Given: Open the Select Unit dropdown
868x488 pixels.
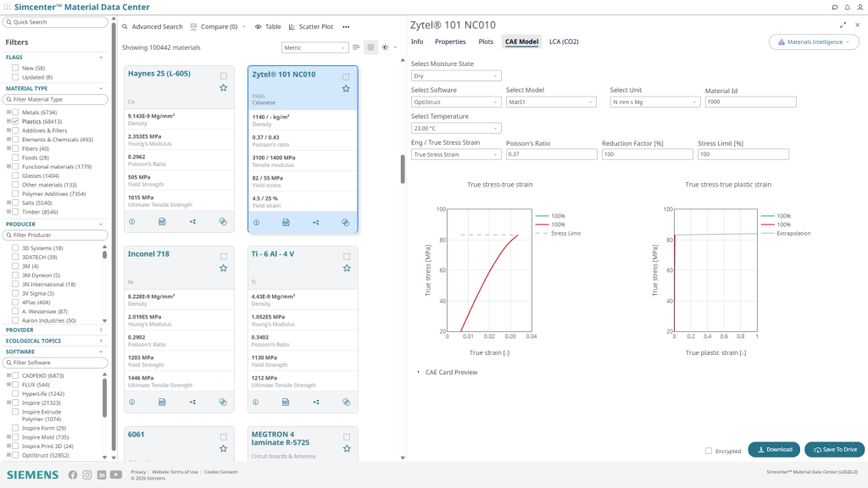Looking at the screenshot, I should tap(655, 102).
